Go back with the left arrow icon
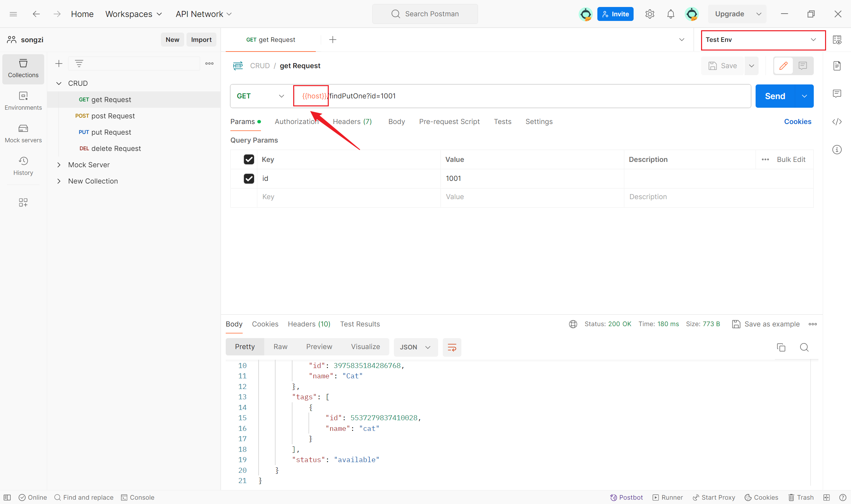 36,14
